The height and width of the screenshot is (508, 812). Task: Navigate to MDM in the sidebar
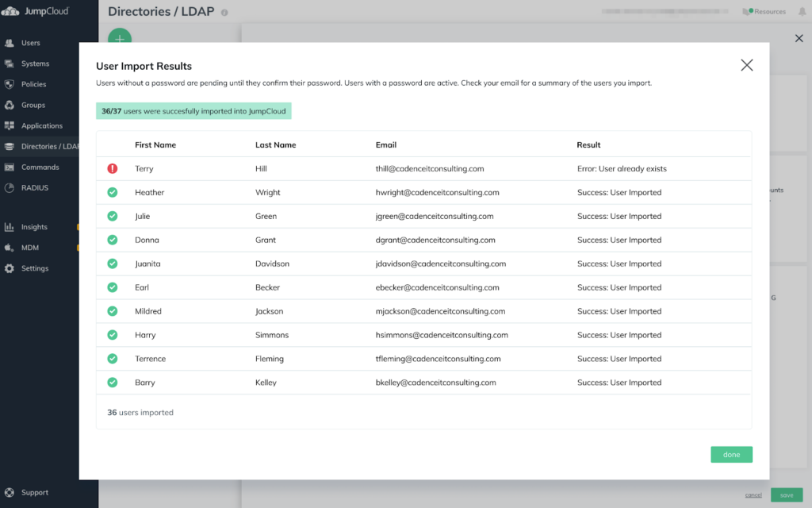[30, 248]
